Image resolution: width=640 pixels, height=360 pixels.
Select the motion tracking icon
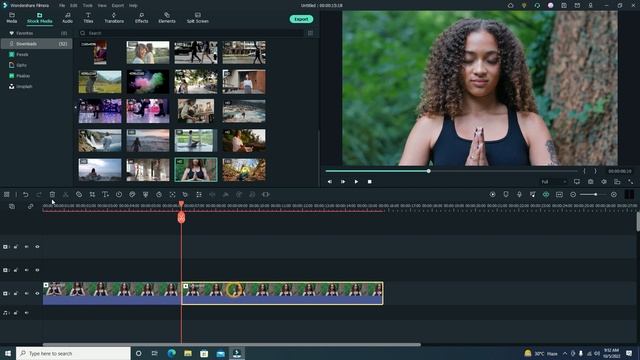172,195
